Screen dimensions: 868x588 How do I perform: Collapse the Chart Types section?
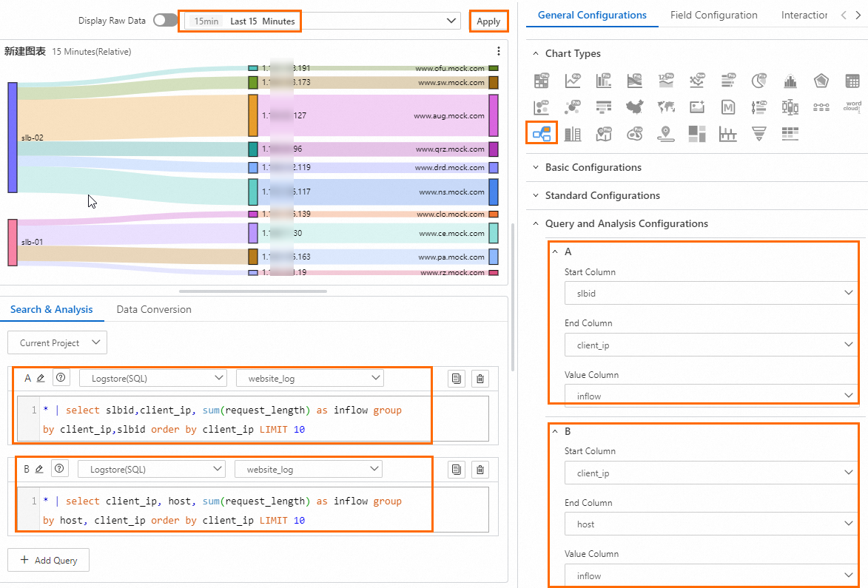(x=535, y=54)
